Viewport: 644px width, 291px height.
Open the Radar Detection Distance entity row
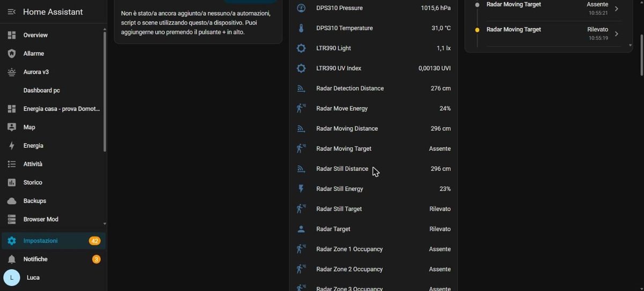click(x=374, y=88)
